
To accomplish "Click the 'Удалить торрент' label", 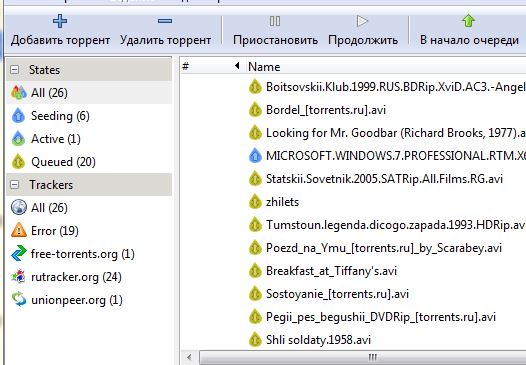I will (x=165, y=40).
